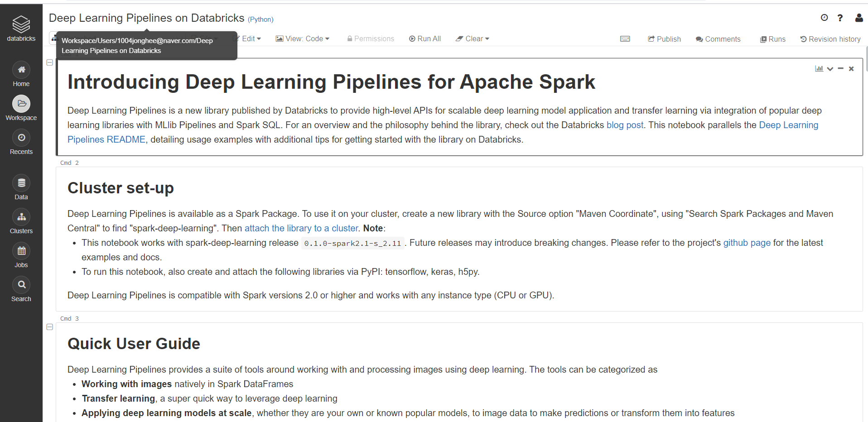Go to Home in the sidebar
The height and width of the screenshot is (422, 868).
click(21, 74)
